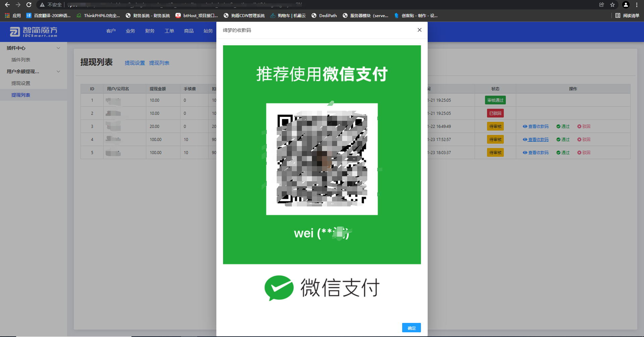View 查看收款码 for 16:49:49 row
644x337 pixels.
[x=536, y=127]
